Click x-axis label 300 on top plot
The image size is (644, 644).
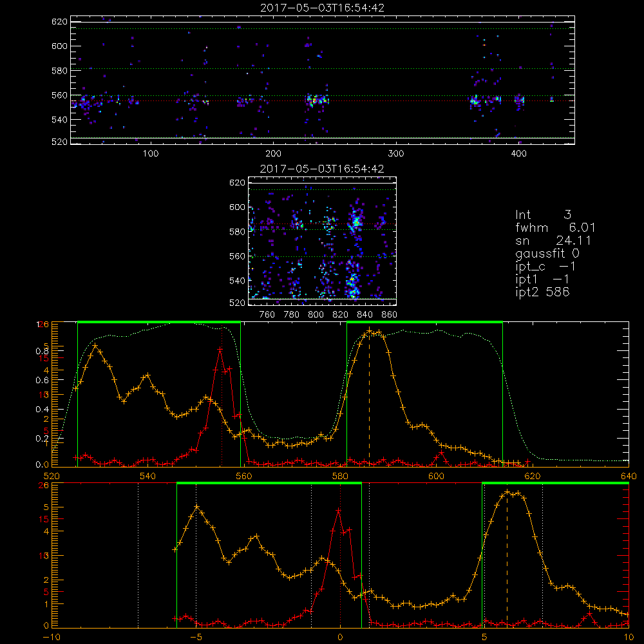(396, 154)
